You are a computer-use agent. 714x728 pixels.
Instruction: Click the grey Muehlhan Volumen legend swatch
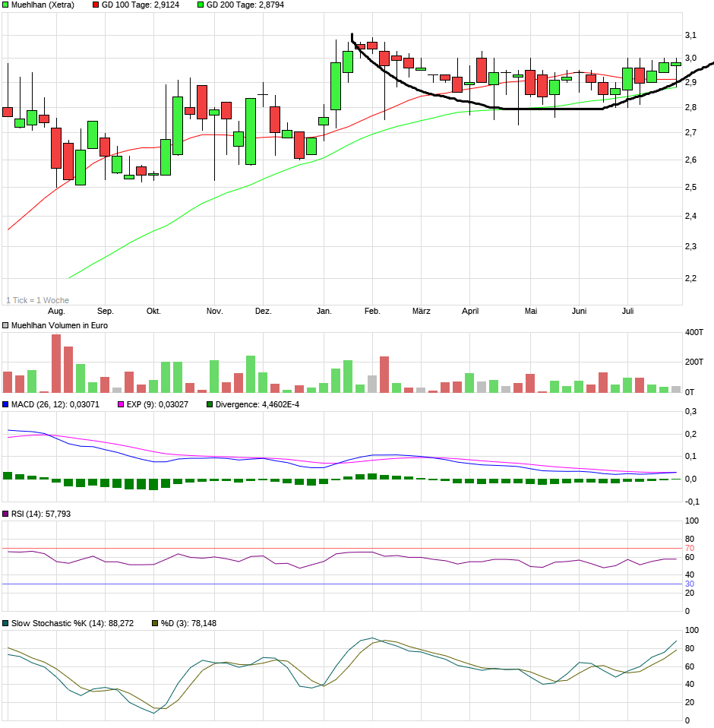(x=5, y=325)
